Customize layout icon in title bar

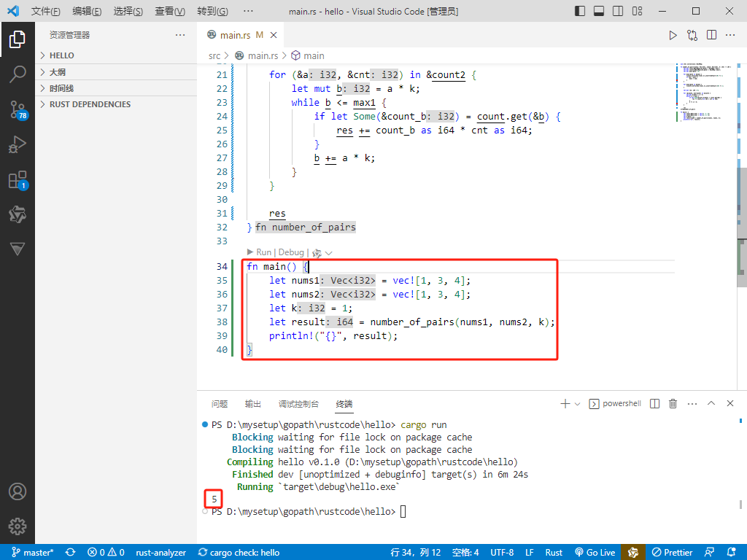click(638, 11)
